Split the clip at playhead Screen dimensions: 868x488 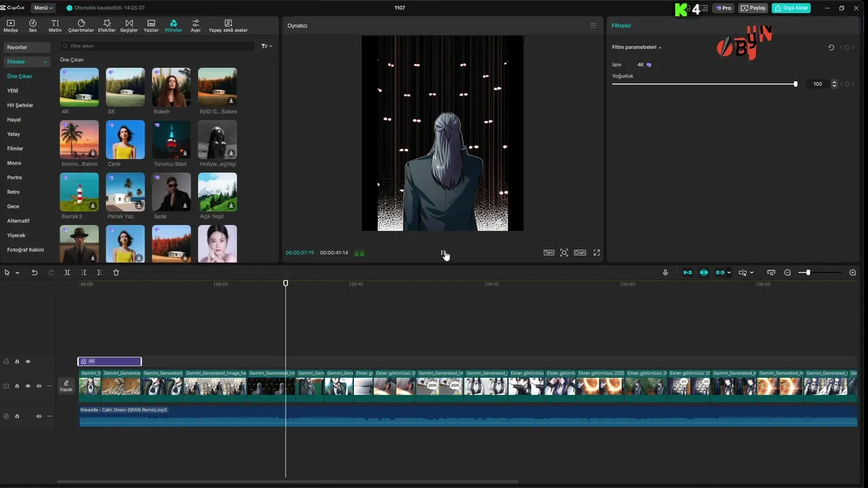[67, 272]
